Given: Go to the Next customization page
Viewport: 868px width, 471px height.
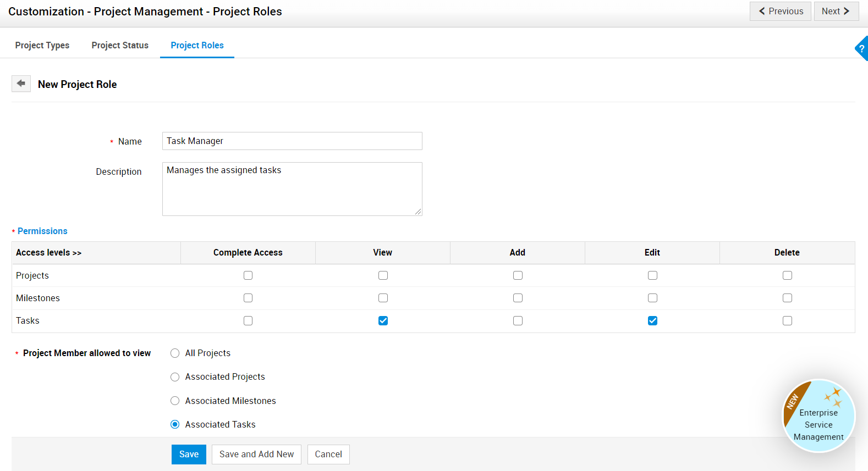Looking at the screenshot, I should coord(836,11).
